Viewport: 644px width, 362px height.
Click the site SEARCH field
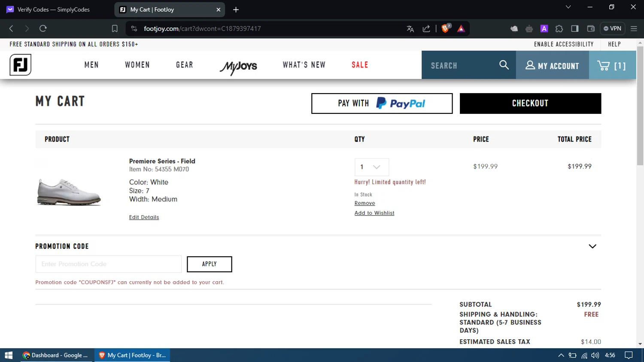[462, 65]
